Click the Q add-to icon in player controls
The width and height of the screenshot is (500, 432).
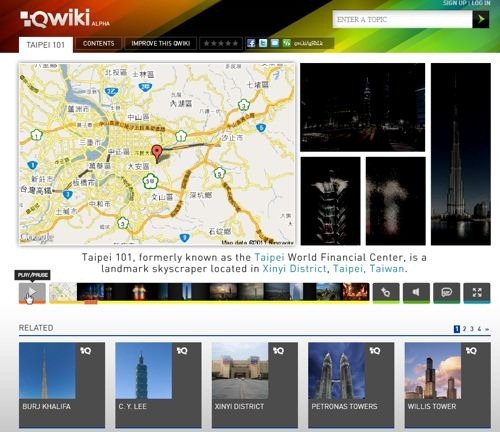(386, 293)
